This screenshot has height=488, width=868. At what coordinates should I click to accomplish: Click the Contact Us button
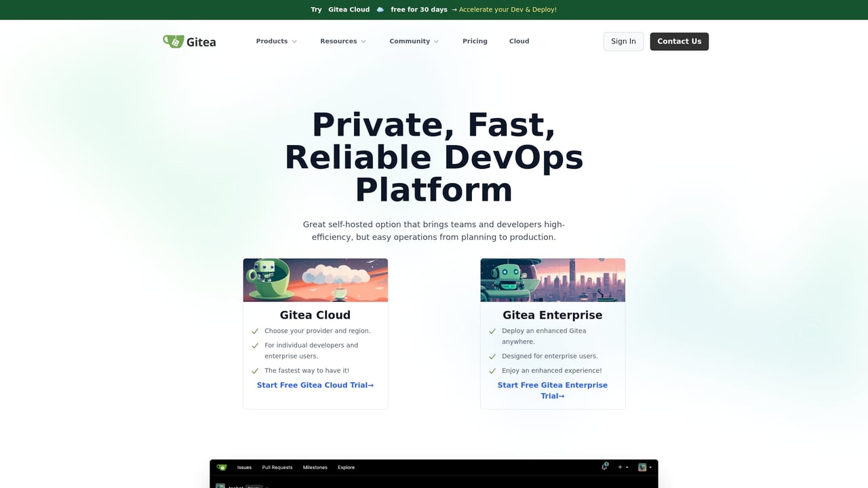point(679,41)
